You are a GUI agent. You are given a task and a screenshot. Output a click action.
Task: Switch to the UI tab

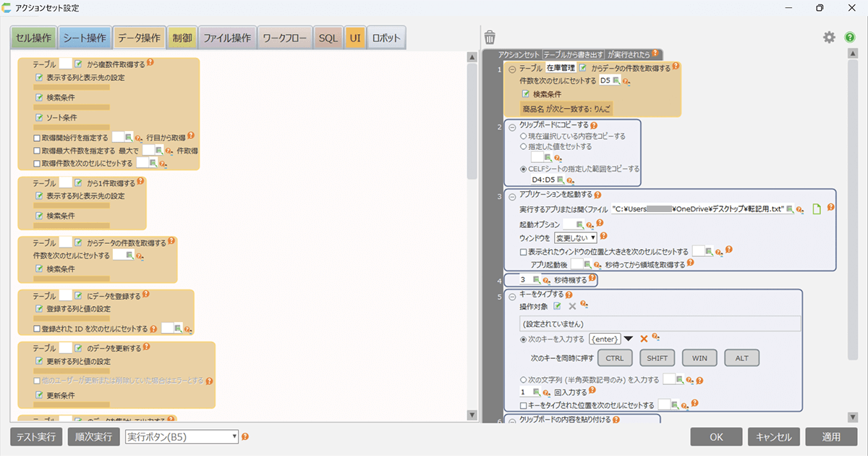point(354,38)
